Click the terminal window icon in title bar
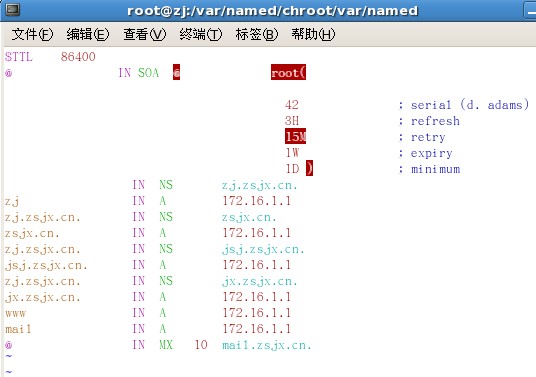 click(13, 10)
